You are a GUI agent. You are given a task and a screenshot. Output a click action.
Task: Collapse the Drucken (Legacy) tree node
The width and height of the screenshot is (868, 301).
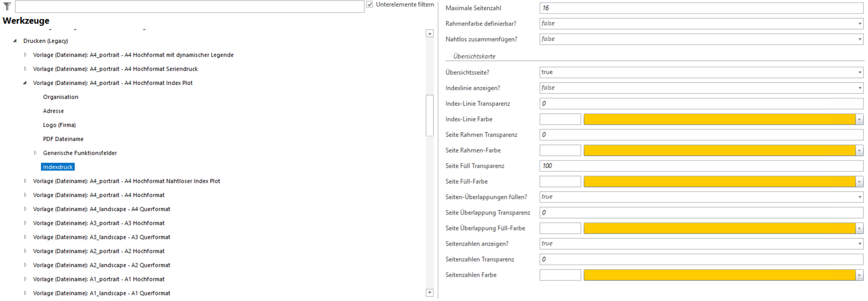(x=14, y=41)
